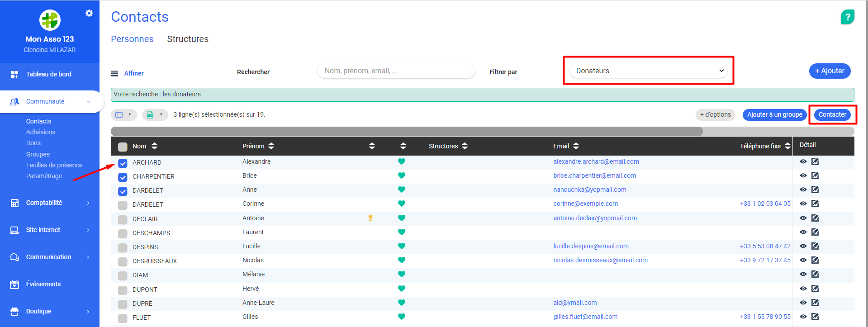This screenshot has height=327, width=868.
Task: Open the column display dropdown
Action: (123, 115)
